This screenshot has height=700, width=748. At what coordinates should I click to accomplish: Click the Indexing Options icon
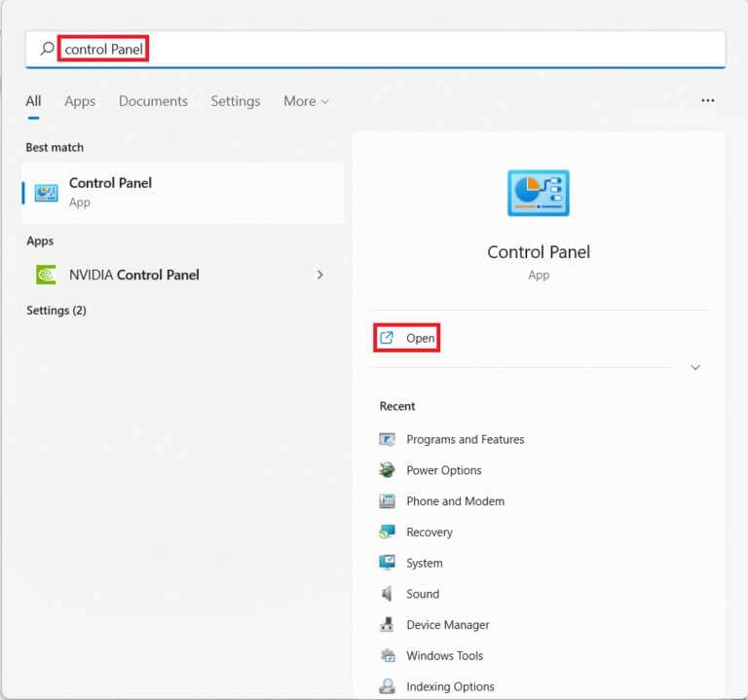coord(387,685)
